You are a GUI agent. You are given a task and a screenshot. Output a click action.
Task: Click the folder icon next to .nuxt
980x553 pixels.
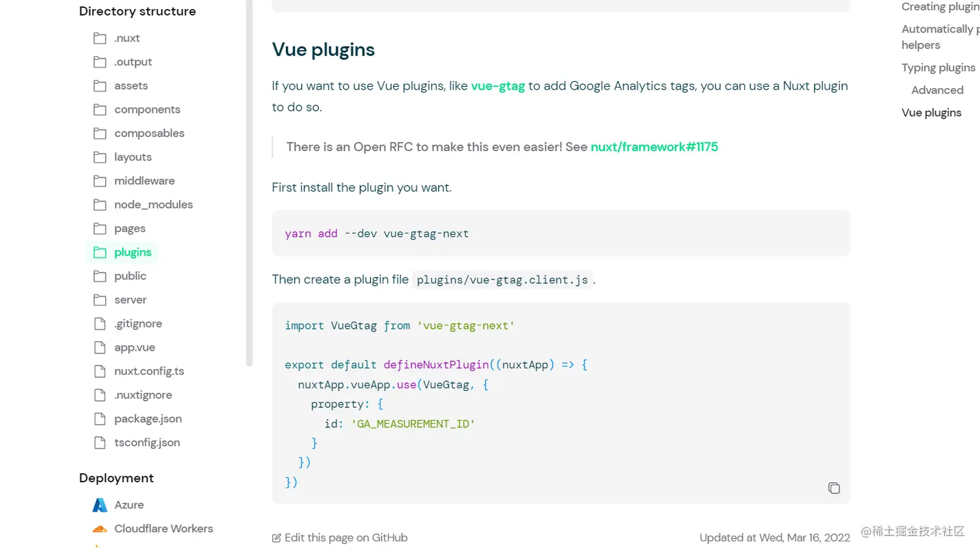[100, 38]
